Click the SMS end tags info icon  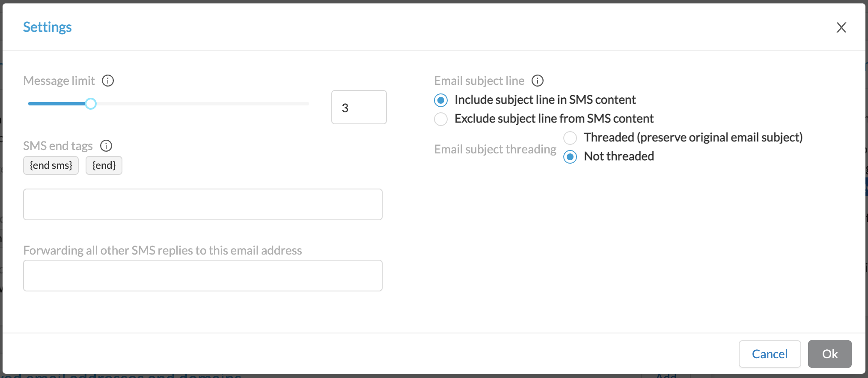point(106,146)
